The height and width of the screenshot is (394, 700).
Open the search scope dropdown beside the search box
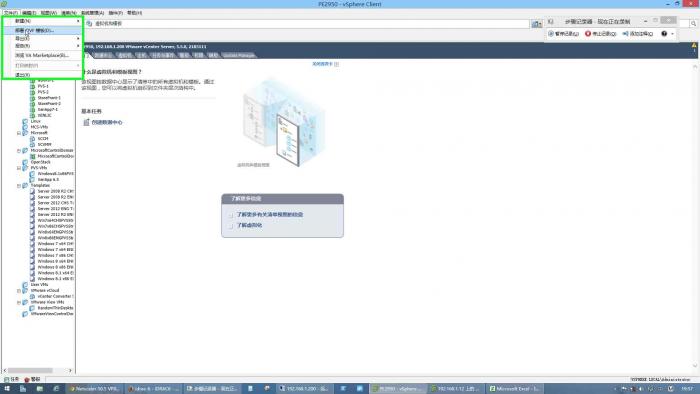pyautogui.click(x=536, y=24)
